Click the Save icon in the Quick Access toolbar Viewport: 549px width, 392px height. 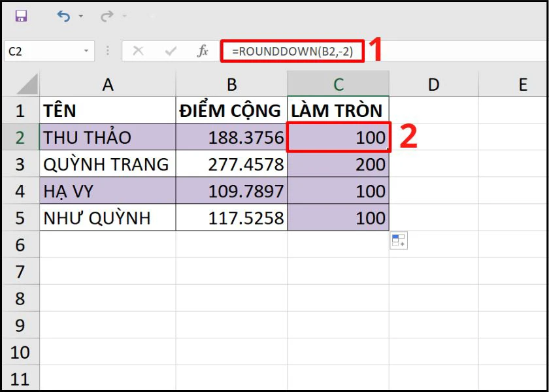pyautogui.click(x=22, y=16)
